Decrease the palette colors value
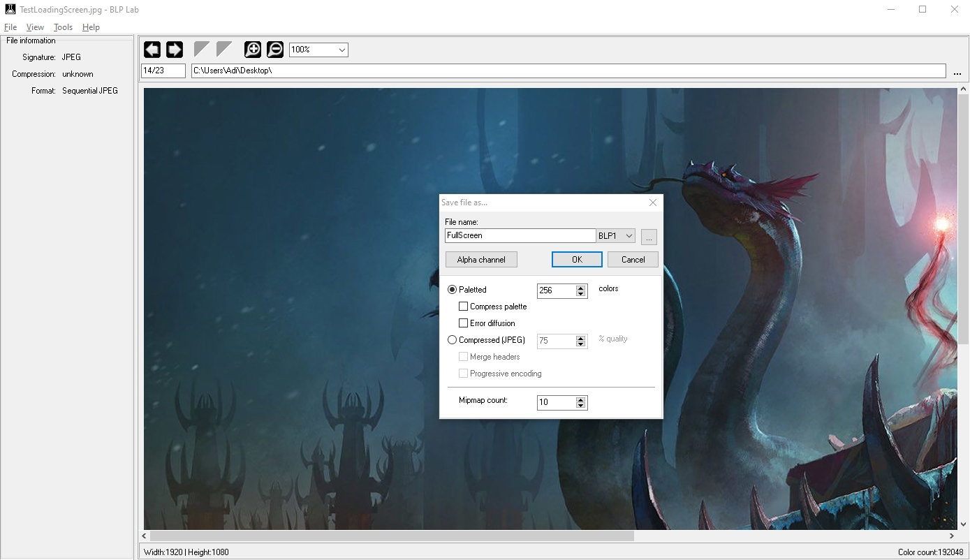 pos(580,294)
